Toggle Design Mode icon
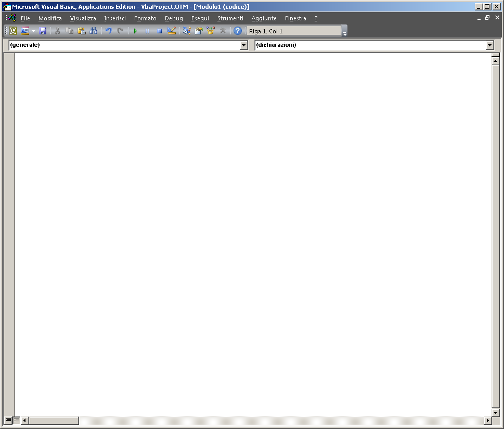 (x=172, y=31)
